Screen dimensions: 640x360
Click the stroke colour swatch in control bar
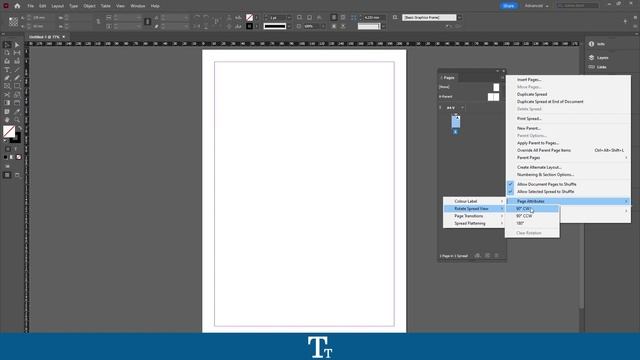click(249, 26)
